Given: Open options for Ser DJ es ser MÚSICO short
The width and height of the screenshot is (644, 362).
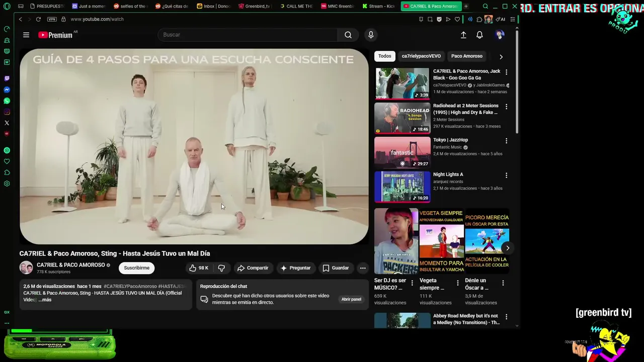Looking at the screenshot, I should [412, 283].
